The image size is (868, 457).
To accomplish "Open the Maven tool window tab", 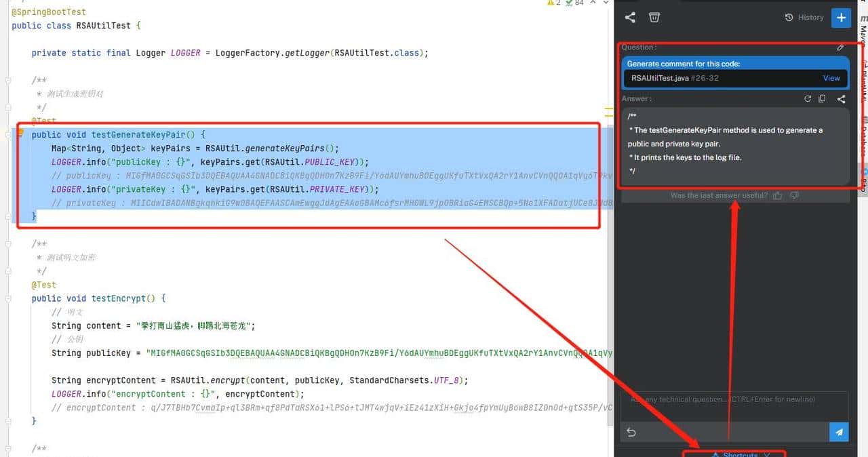I will point(863,31).
